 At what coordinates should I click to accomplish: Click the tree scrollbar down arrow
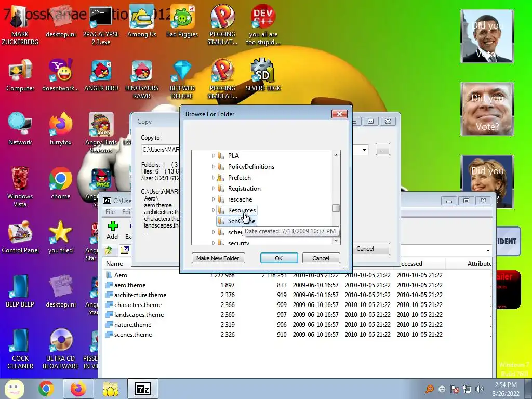tap(336, 241)
